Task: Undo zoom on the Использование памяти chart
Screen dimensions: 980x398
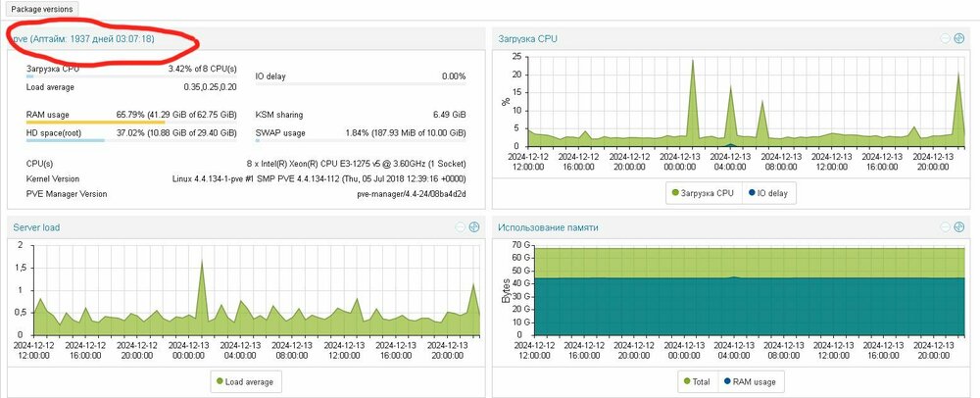Action: pos(946,226)
